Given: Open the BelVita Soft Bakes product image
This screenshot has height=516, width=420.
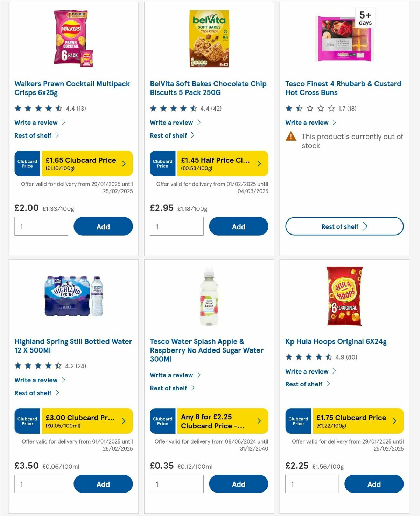Looking at the screenshot, I should point(209,38).
